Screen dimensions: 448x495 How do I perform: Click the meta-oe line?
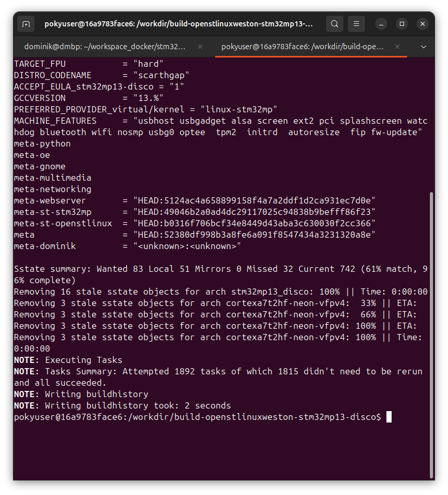click(x=32, y=155)
